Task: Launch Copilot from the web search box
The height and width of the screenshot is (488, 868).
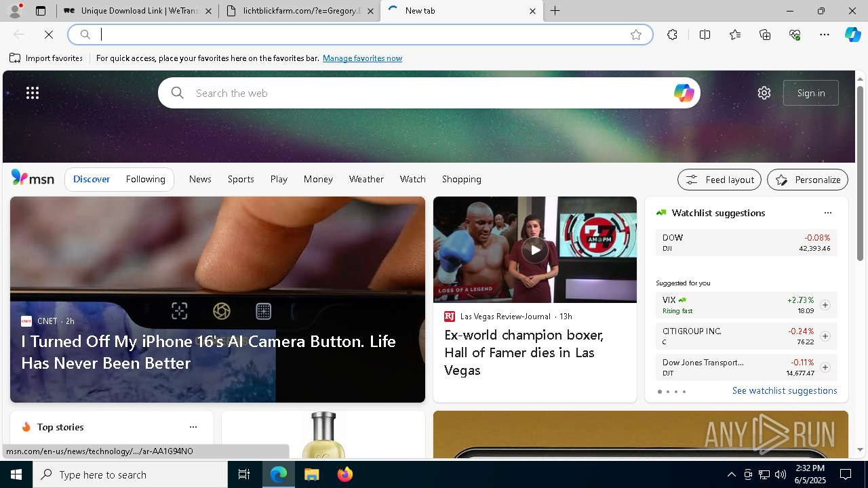Action: tap(684, 93)
